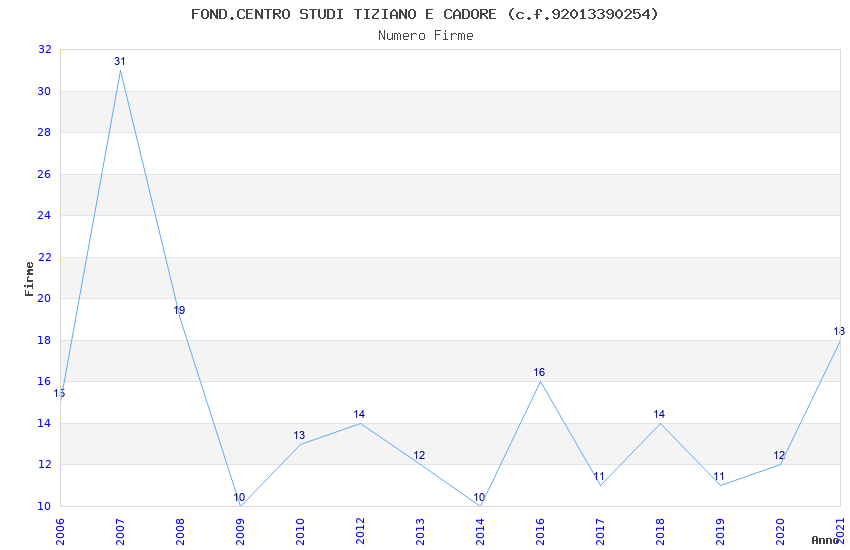Click the Anno x-axis label
Image resolution: width=850 pixels, height=550 pixels.
point(825,540)
